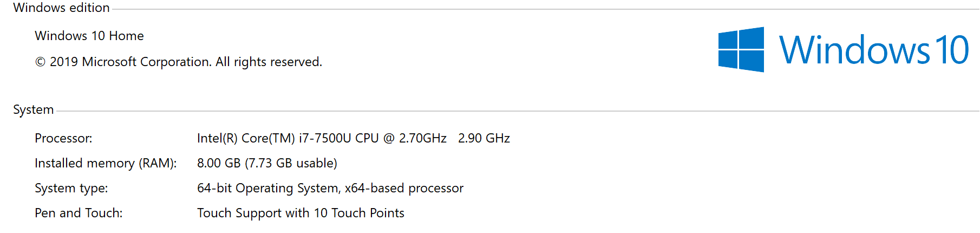Click the blue Windows flag logo

click(741, 49)
